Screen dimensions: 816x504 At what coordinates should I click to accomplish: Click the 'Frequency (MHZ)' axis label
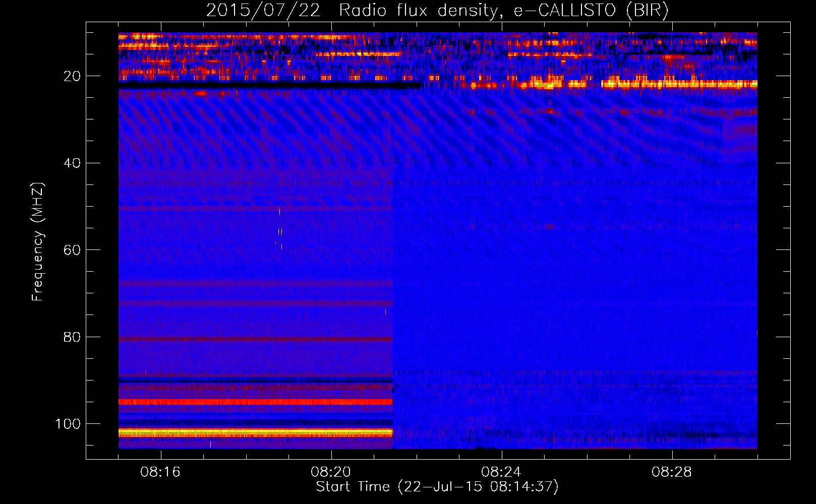38,242
